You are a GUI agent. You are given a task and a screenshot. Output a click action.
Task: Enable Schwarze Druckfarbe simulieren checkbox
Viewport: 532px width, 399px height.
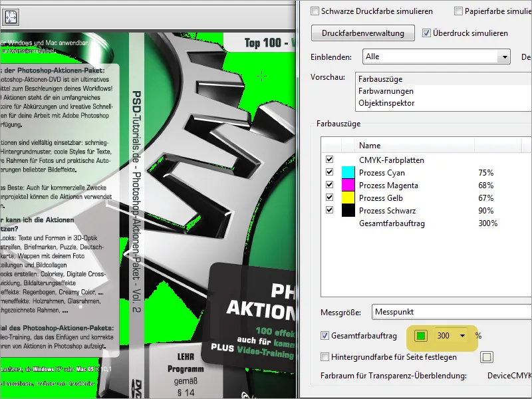pos(315,11)
